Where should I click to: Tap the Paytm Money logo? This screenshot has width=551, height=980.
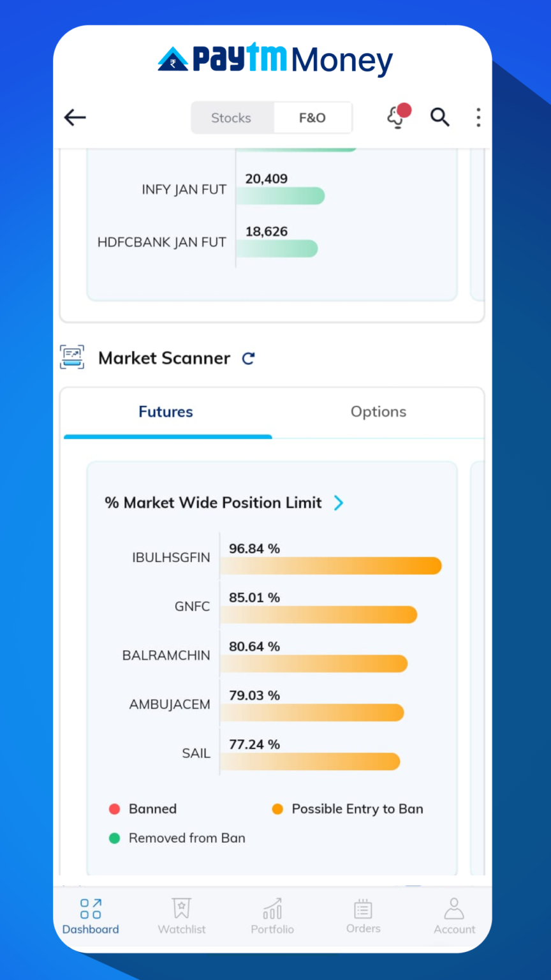(x=274, y=59)
